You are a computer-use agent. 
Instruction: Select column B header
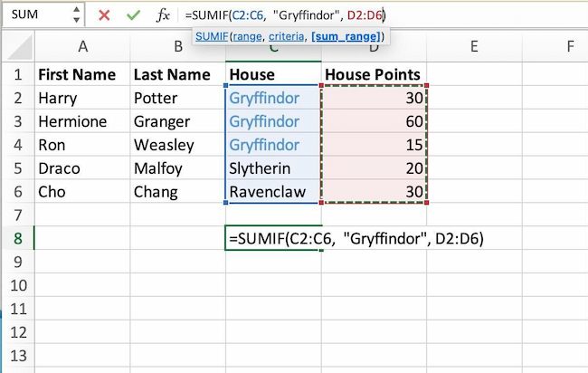pyautogui.click(x=178, y=46)
